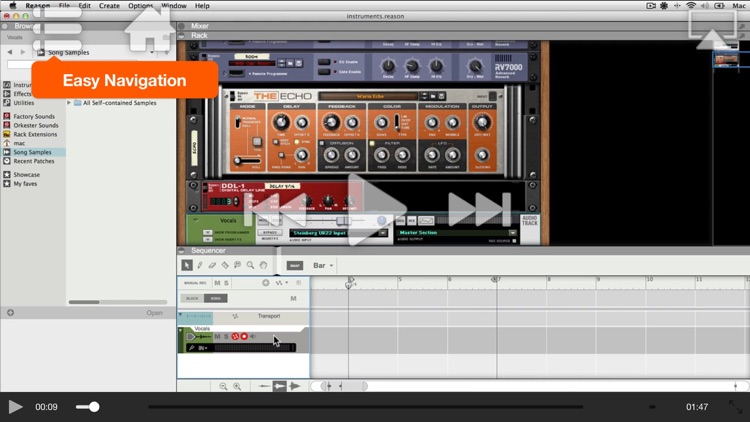750x422 pixels.
Task: Collapse the Rack panel header
Action: click(x=182, y=35)
